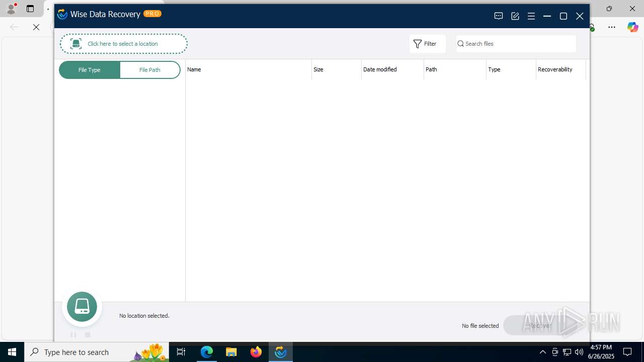The height and width of the screenshot is (362, 644).
Task: Switch to the File Type tab
Action: 90,70
